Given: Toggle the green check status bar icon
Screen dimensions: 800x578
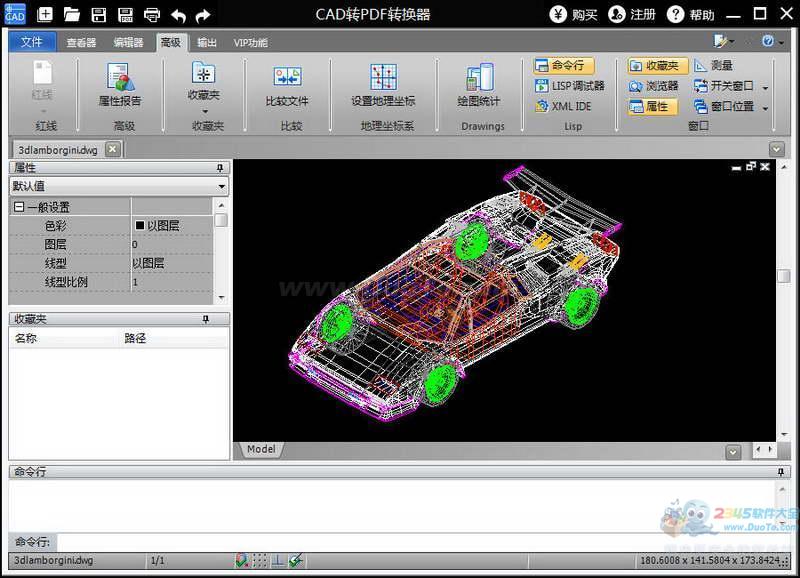Looking at the screenshot, I should (295, 561).
